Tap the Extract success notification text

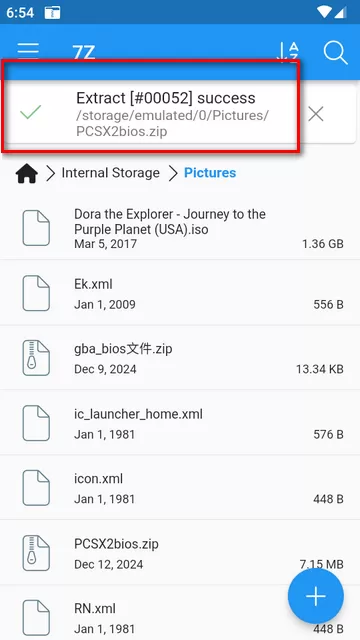coord(166,98)
